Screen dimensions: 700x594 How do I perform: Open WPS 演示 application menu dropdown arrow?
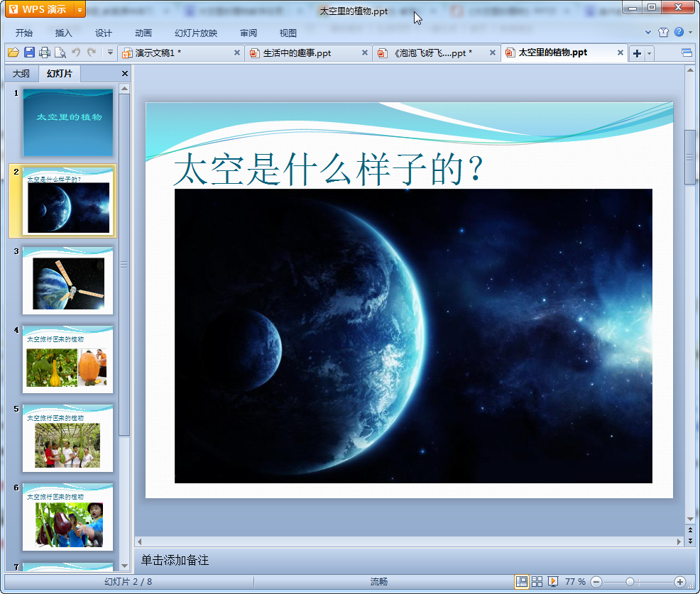pyautogui.click(x=80, y=9)
